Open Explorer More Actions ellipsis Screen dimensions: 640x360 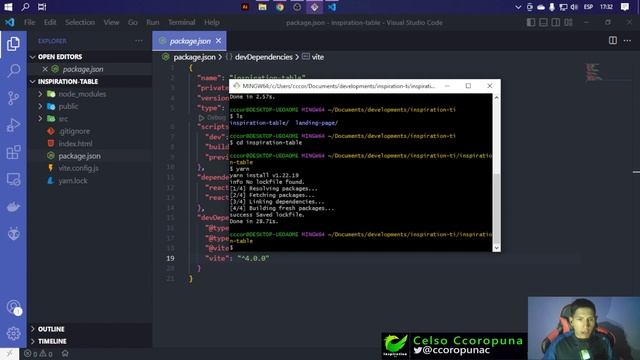[x=139, y=41]
